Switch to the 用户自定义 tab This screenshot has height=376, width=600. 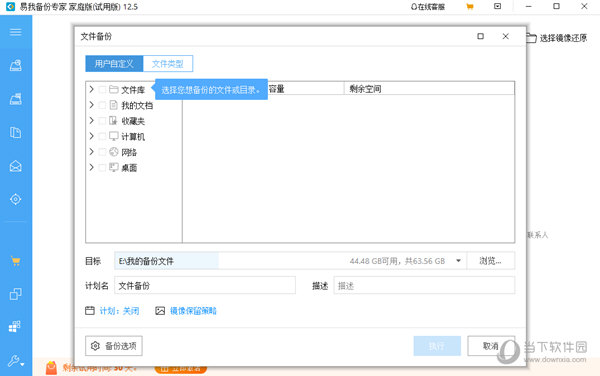pos(114,63)
